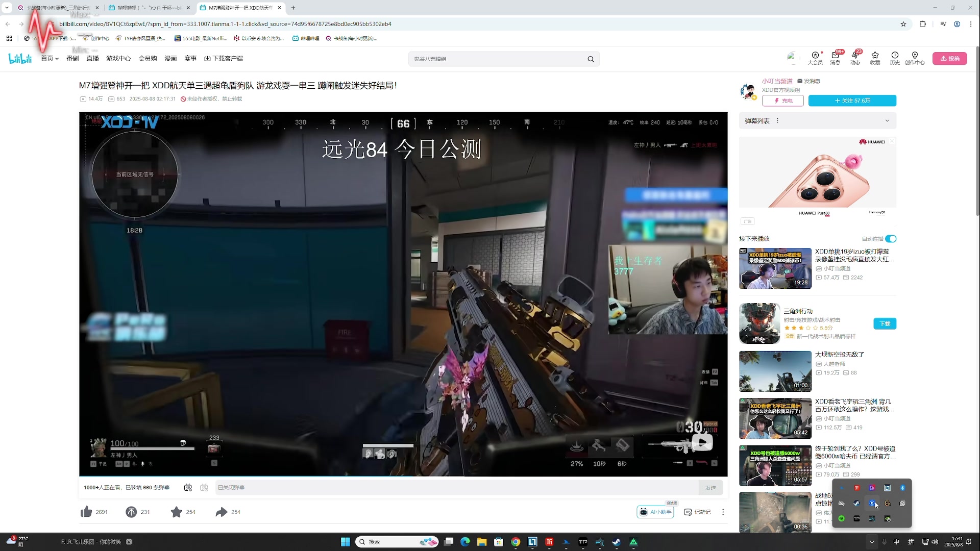This screenshot has height=551, width=980.
Task: Open the 番剧 nav item
Action: click(x=72, y=59)
